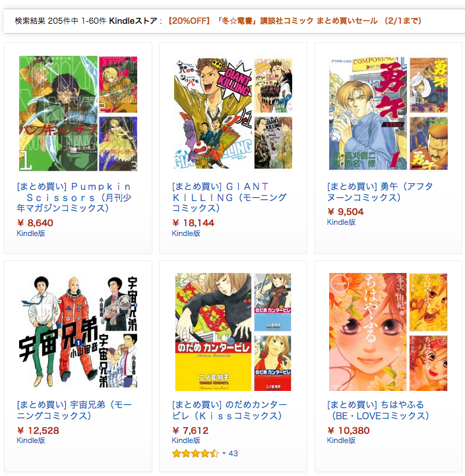This screenshot has width=465, height=476.
Task: Click the Kindle版 link under 宇宙兄弟
Action: 31,440
